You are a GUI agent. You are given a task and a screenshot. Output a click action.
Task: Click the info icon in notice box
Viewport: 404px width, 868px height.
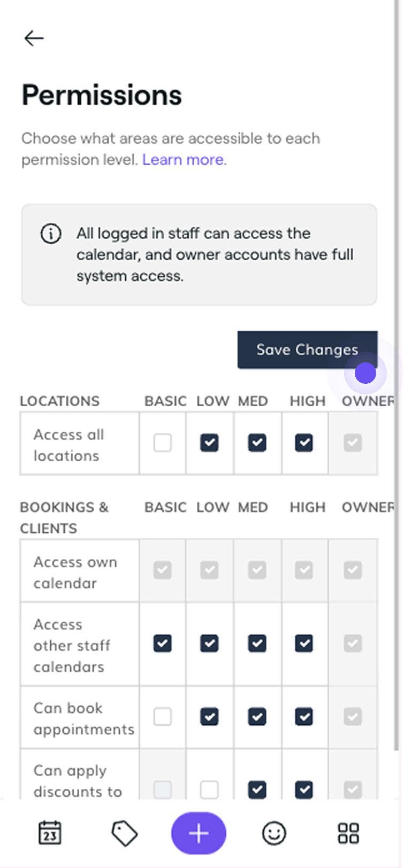point(51,234)
